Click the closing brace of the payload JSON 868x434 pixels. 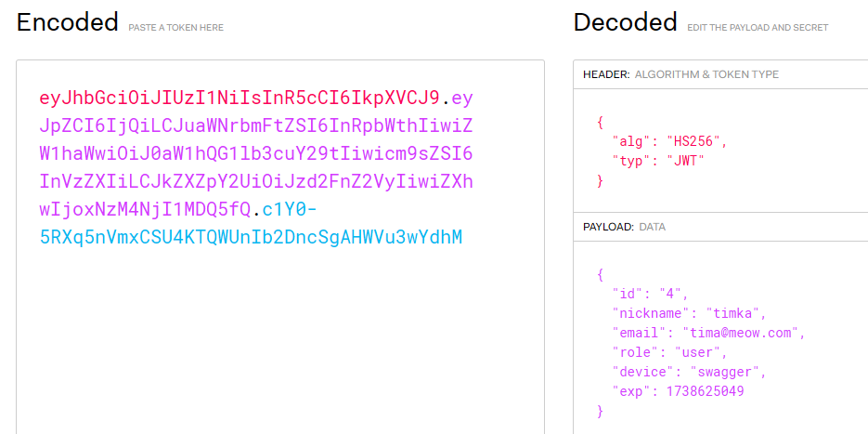(601, 412)
